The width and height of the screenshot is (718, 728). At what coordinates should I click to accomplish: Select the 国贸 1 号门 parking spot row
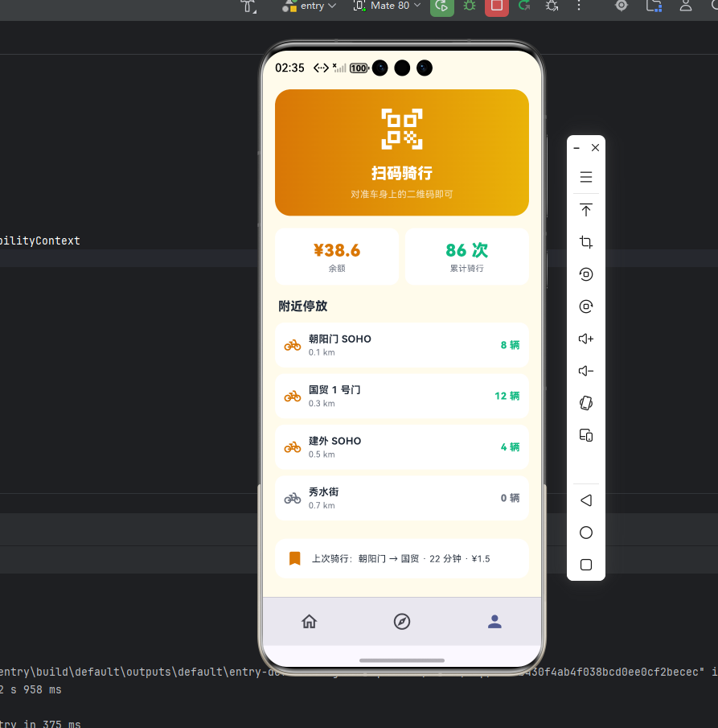(x=402, y=396)
